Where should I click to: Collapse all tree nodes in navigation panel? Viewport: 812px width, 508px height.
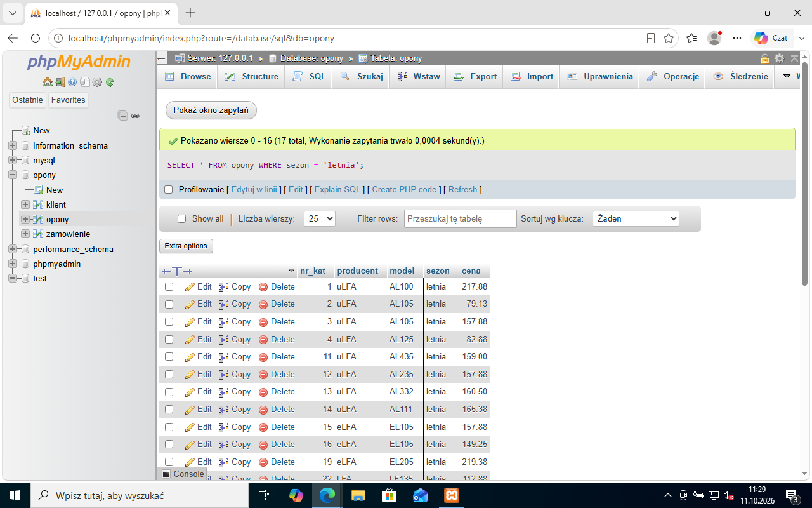[x=123, y=116]
